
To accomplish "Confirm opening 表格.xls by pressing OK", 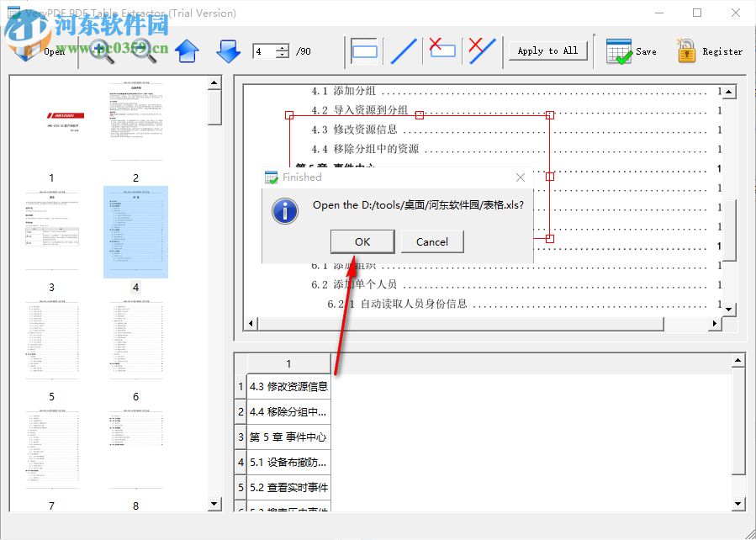I will [x=362, y=241].
